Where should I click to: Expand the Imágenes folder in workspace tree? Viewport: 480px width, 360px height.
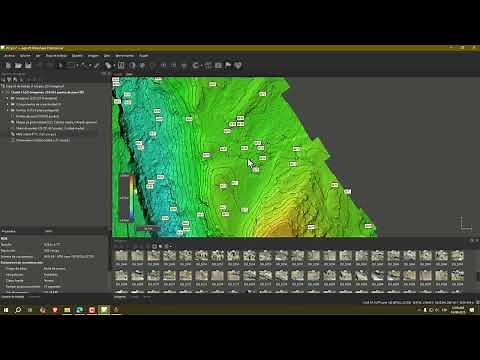coord(8,98)
